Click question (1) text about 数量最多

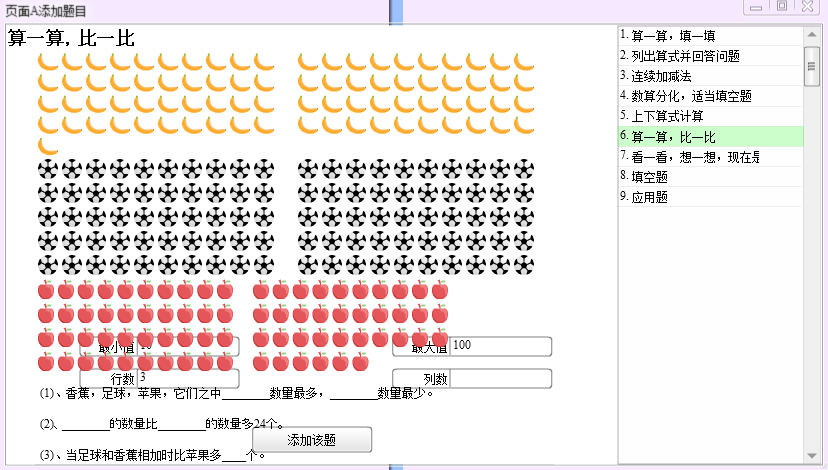237,393
